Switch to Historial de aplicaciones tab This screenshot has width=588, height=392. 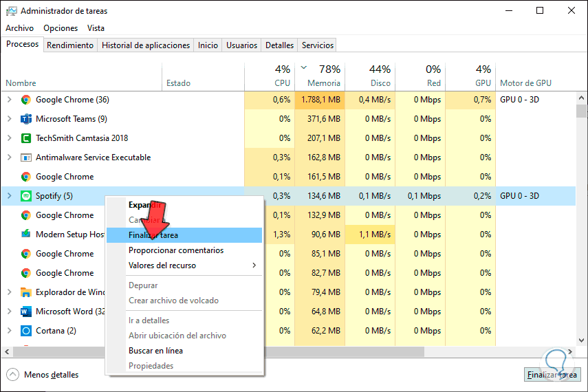146,45
